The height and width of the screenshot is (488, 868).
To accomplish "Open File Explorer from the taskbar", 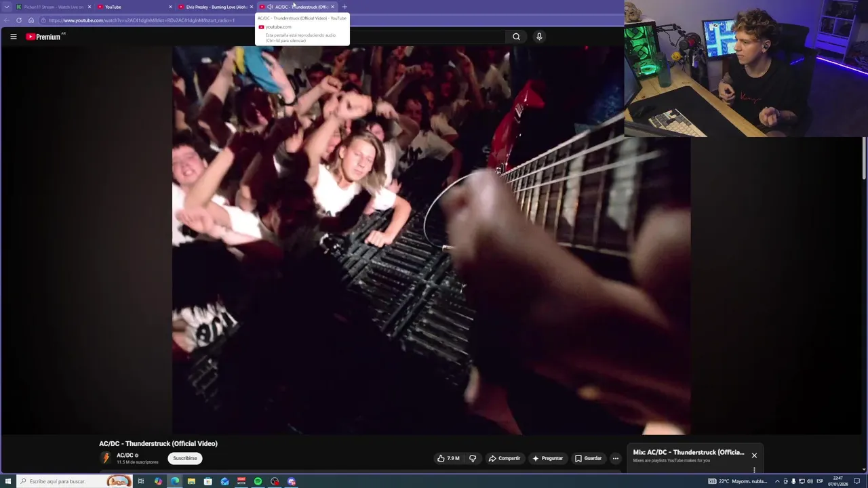I will click(x=191, y=481).
